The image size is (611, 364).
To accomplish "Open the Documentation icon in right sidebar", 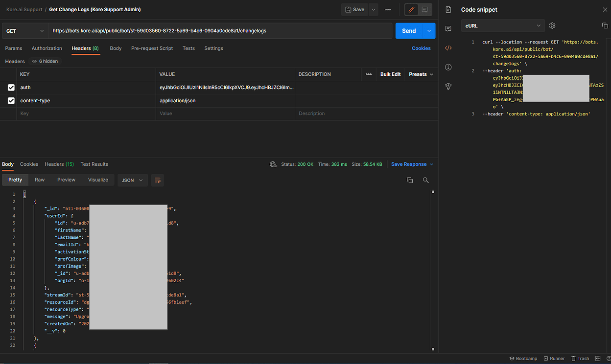I will pyautogui.click(x=448, y=9).
